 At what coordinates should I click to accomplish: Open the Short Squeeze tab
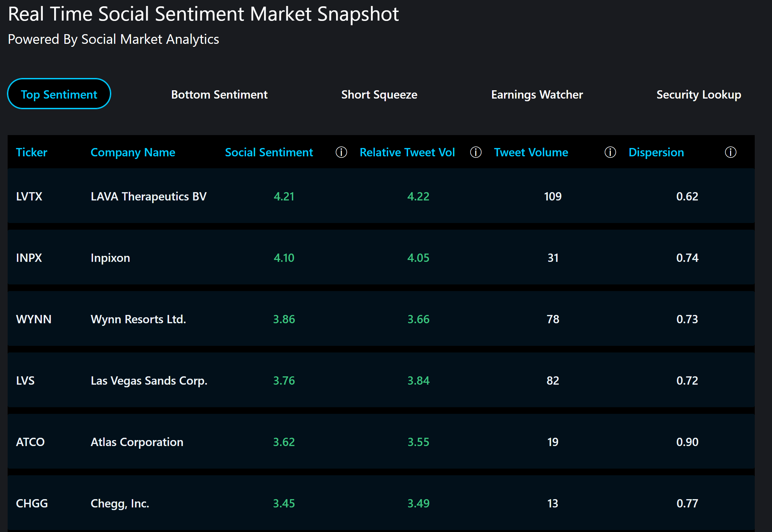[379, 95]
